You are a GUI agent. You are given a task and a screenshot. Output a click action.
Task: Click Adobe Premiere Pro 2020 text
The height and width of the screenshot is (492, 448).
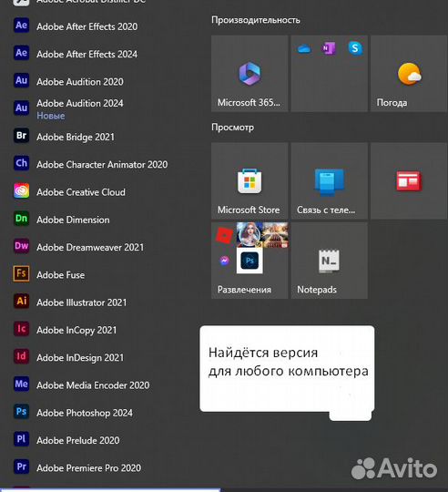(x=88, y=467)
